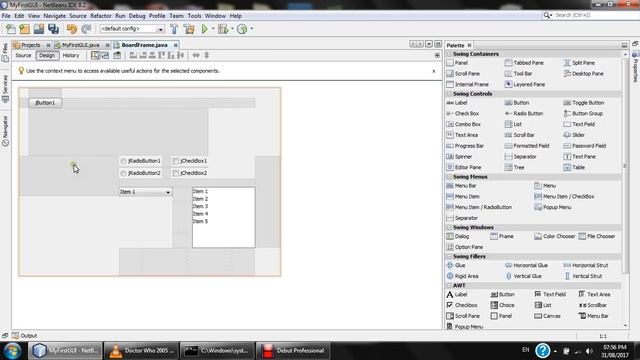Click the Undo toolbar icon

pos(72,29)
